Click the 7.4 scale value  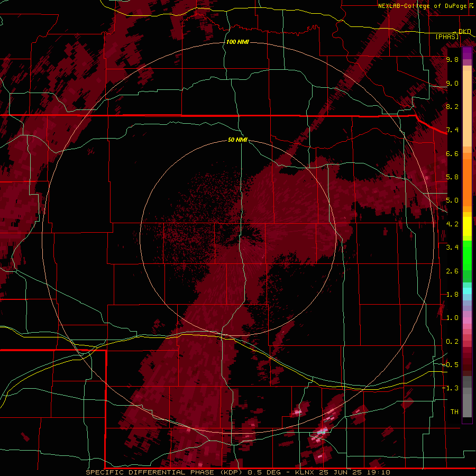(x=452, y=130)
